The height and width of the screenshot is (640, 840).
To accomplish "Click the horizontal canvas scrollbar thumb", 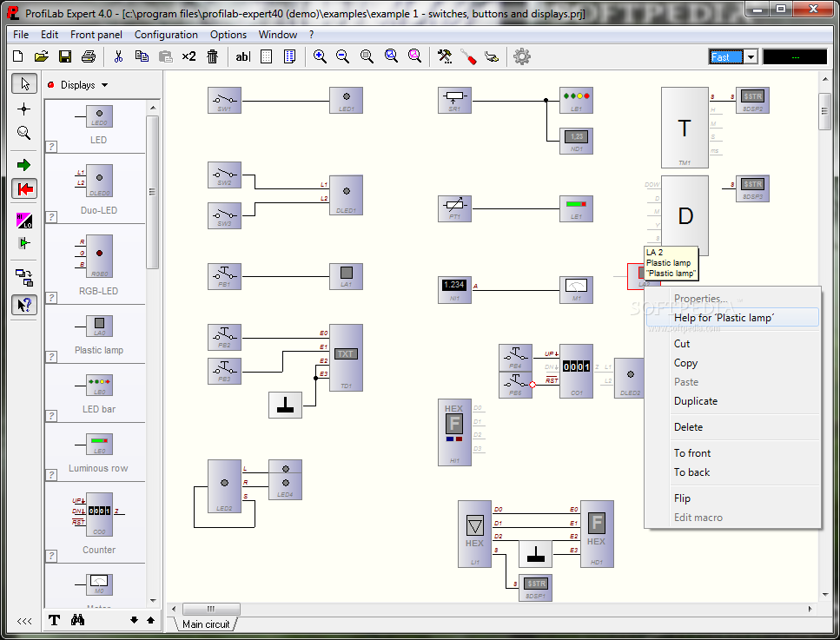I will (211, 609).
